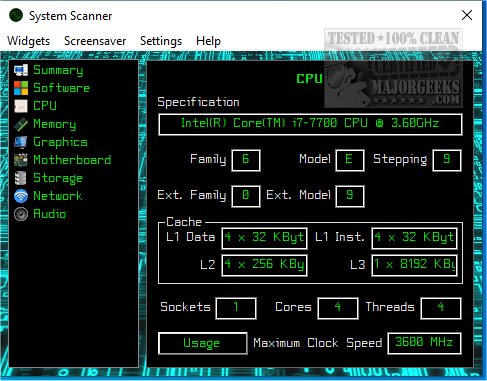The height and width of the screenshot is (381, 487).
Task: Click the Stepping value box
Action: pyautogui.click(x=447, y=160)
